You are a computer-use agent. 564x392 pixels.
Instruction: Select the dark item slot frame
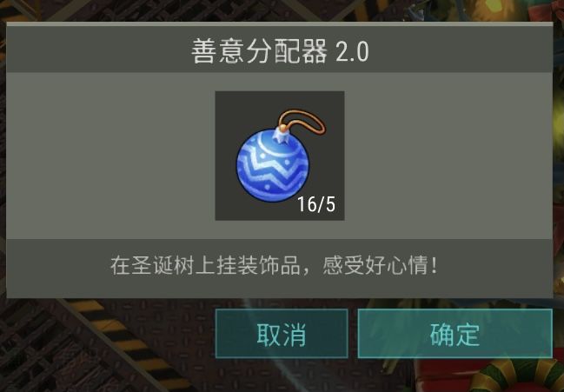point(280,156)
